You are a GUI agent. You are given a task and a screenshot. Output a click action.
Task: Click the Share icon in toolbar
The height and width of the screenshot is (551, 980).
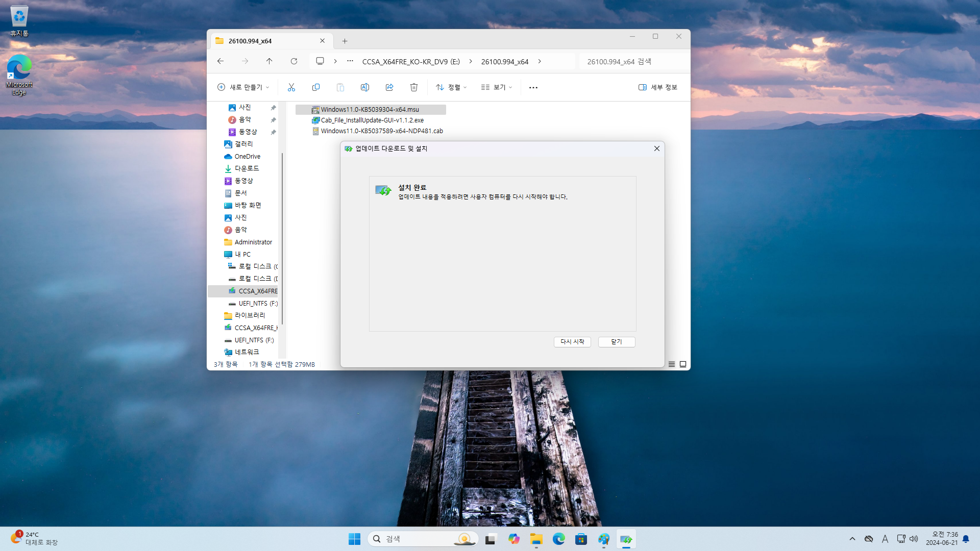click(389, 87)
